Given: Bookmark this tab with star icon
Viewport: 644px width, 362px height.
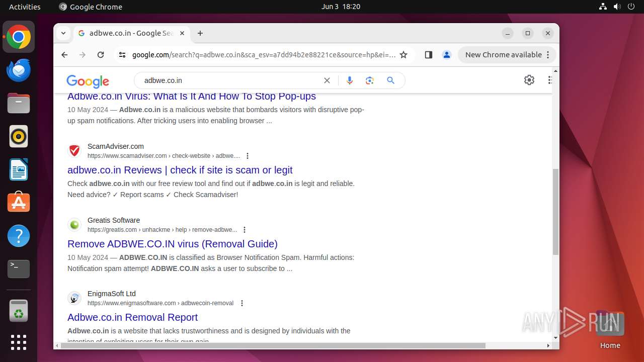Looking at the screenshot, I should (404, 55).
